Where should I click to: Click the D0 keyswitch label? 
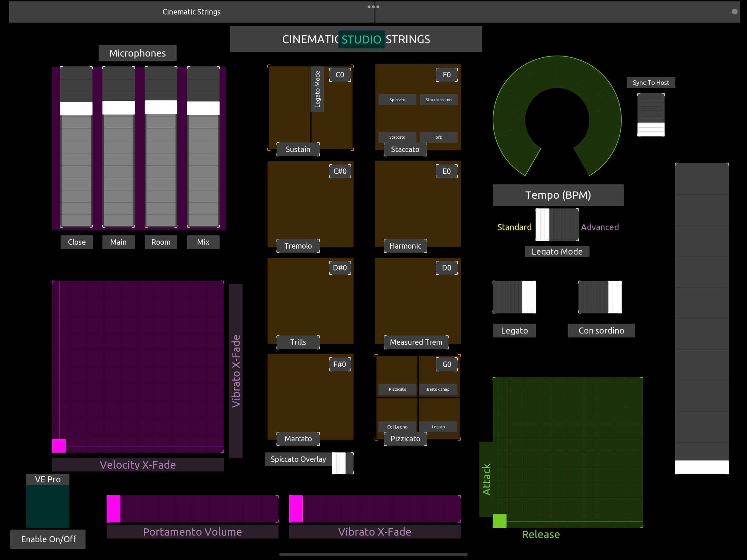(446, 268)
